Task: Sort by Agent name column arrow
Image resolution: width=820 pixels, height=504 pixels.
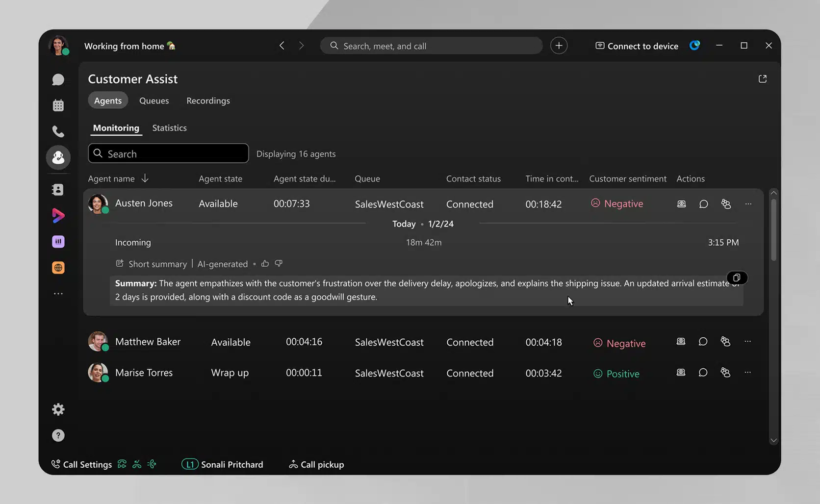Action: tap(145, 178)
